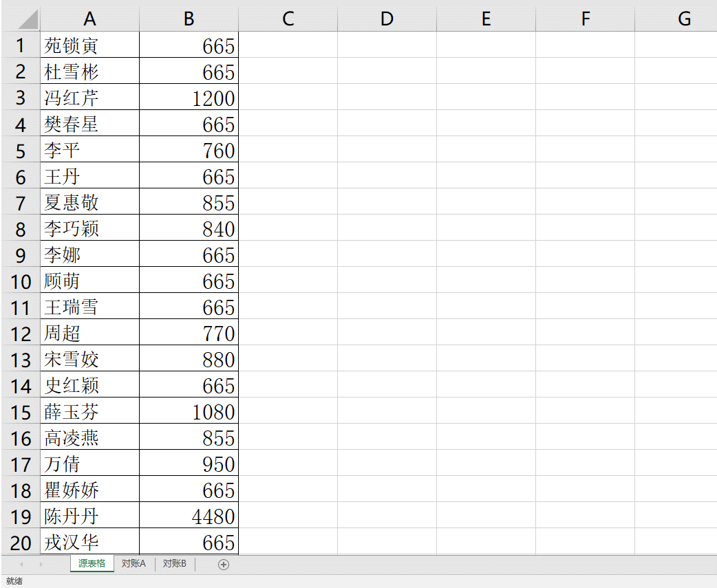
Task: Click cell containing 顾萌
Action: [89, 280]
